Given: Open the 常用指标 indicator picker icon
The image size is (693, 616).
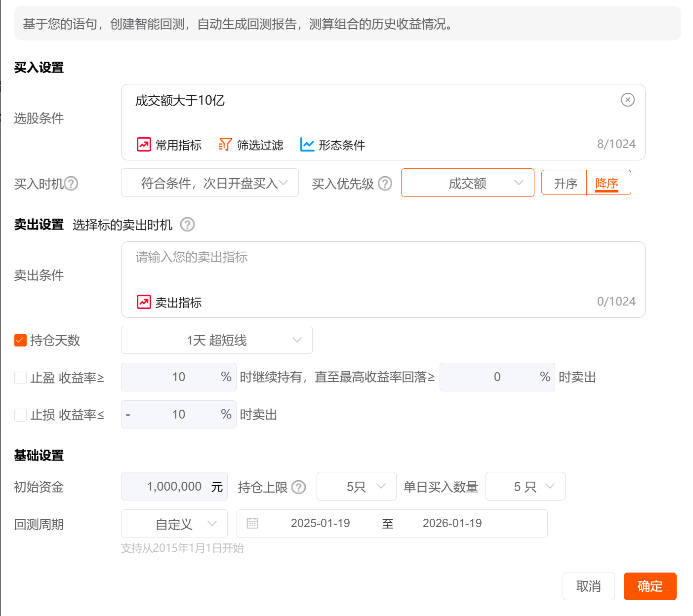Looking at the screenshot, I should click(143, 144).
